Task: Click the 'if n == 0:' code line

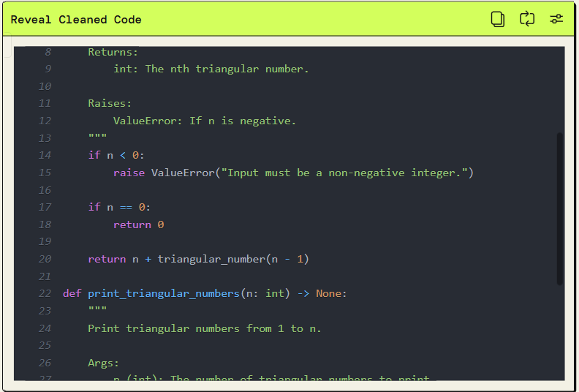Action: (x=119, y=207)
